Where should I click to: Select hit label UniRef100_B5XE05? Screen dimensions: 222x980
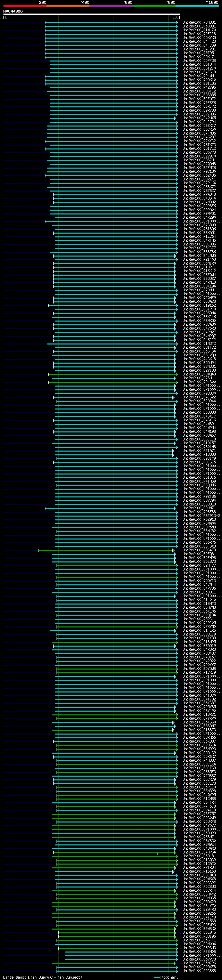[x=199, y=611]
